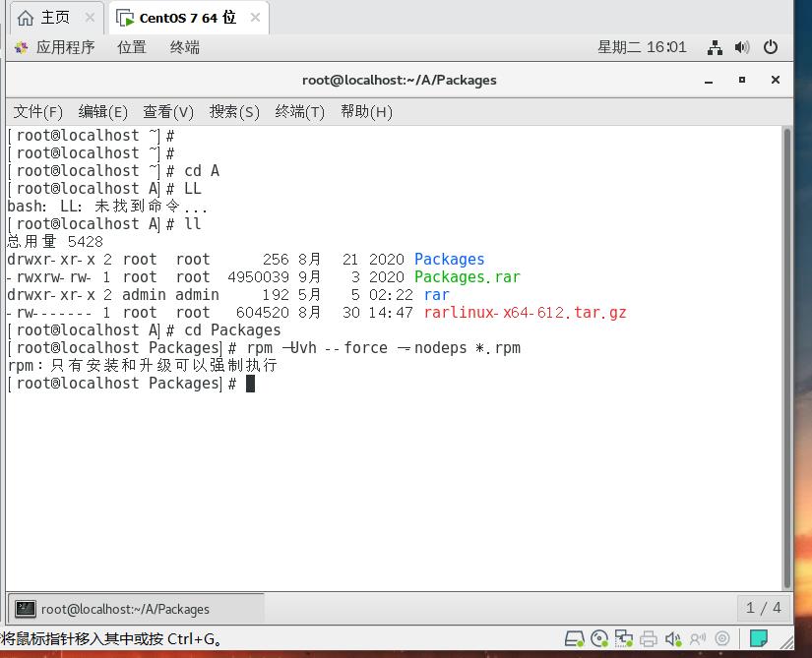Click the terminal cursor block at last prompt

[250, 384]
